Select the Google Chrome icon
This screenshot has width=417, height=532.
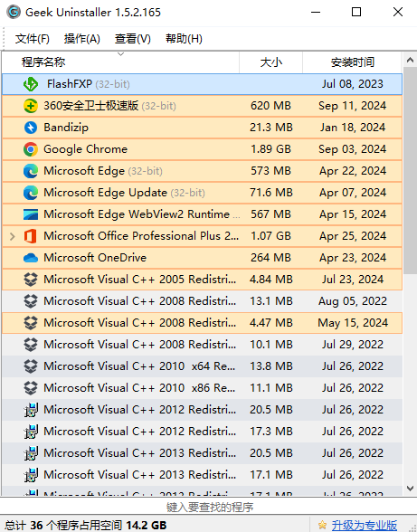(x=31, y=149)
